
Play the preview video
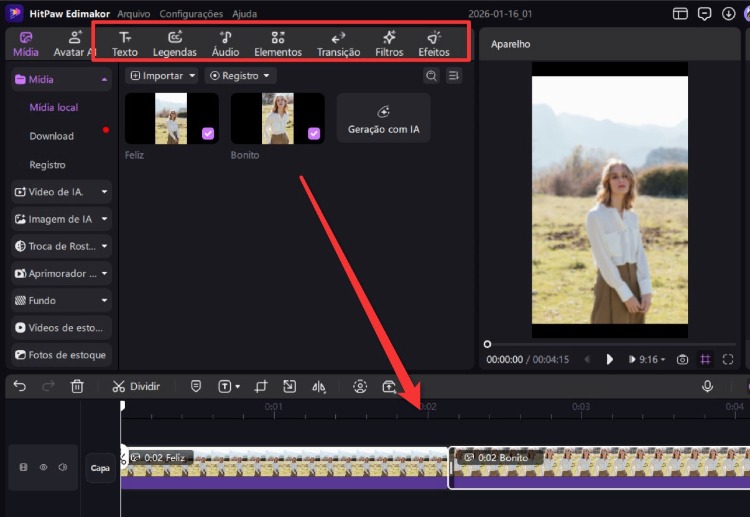coord(609,359)
